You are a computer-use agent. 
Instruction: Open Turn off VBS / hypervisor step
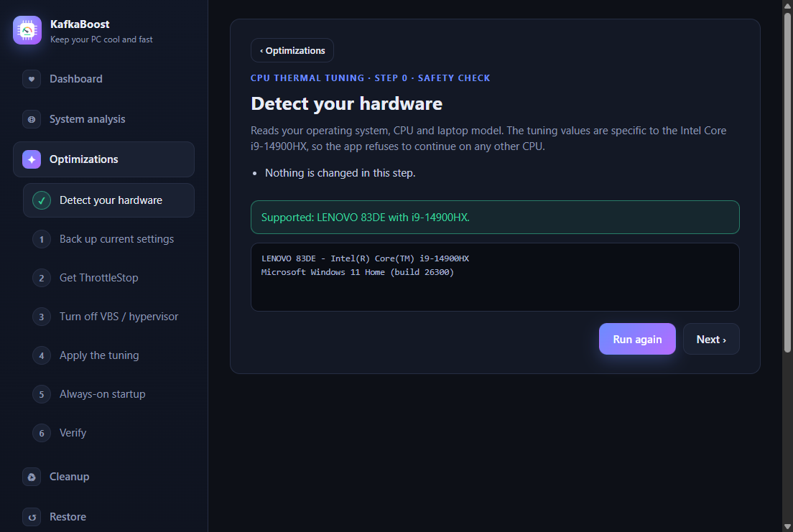click(108, 317)
